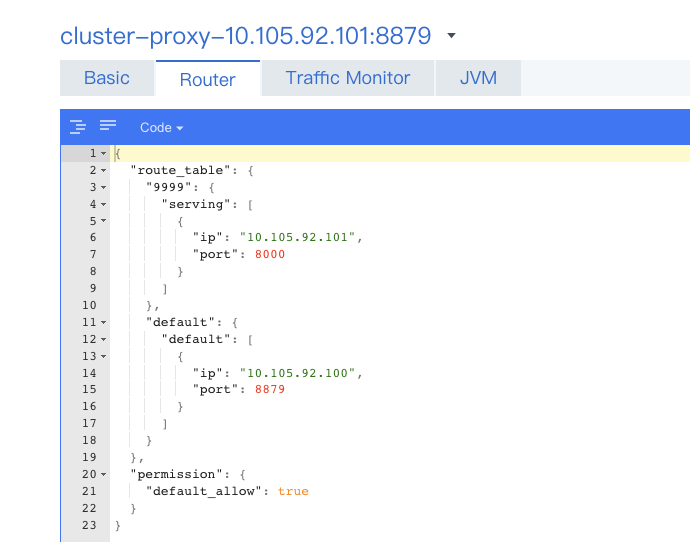Click the "default_allow" key
690x542 pixels.
click(x=204, y=491)
